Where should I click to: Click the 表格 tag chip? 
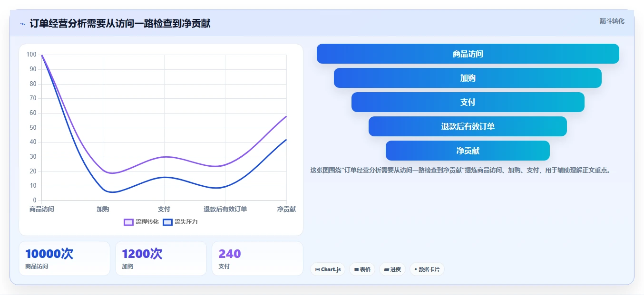(x=362, y=269)
